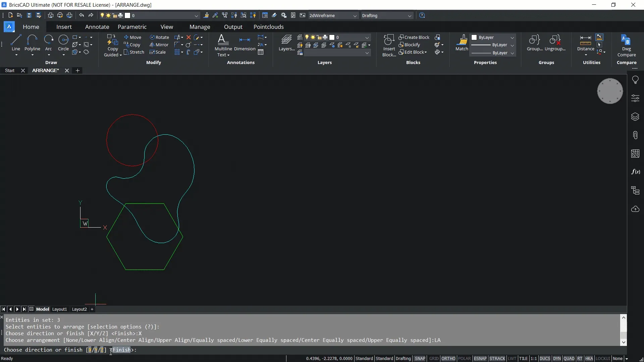Select the Polyline tool
The height and width of the screenshot is (362, 644).
(x=32, y=43)
